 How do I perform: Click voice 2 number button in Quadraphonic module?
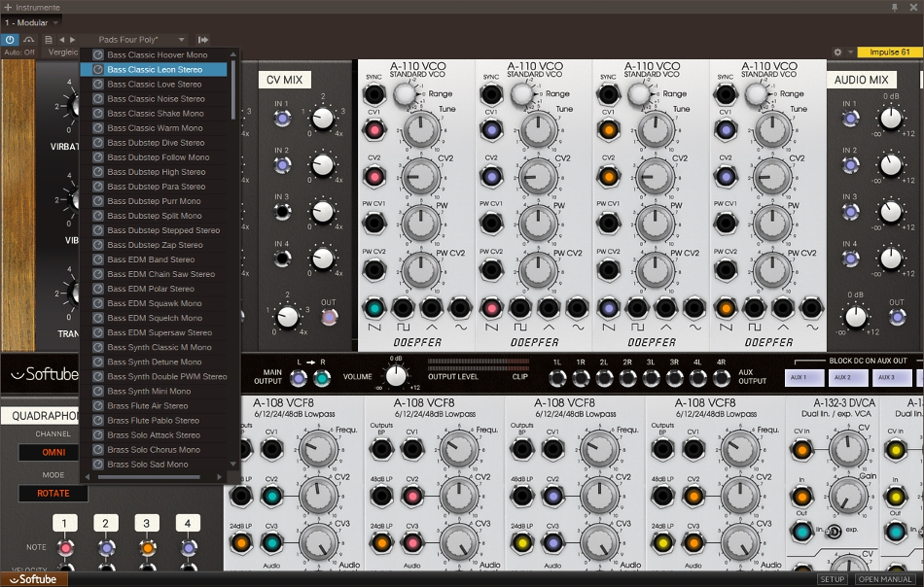click(x=105, y=523)
